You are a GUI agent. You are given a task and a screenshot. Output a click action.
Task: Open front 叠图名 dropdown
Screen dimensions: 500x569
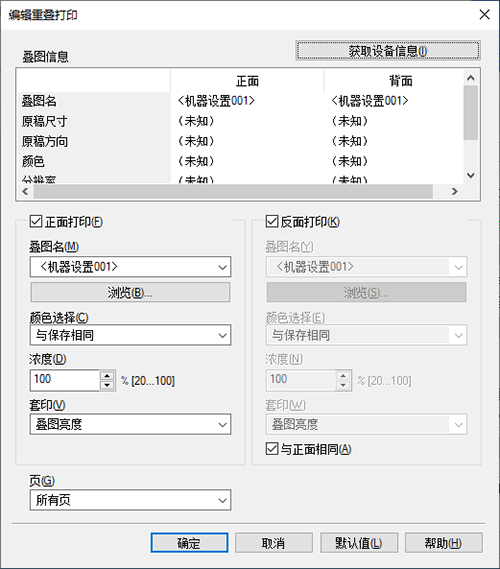pyautogui.click(x=130, y=267)
